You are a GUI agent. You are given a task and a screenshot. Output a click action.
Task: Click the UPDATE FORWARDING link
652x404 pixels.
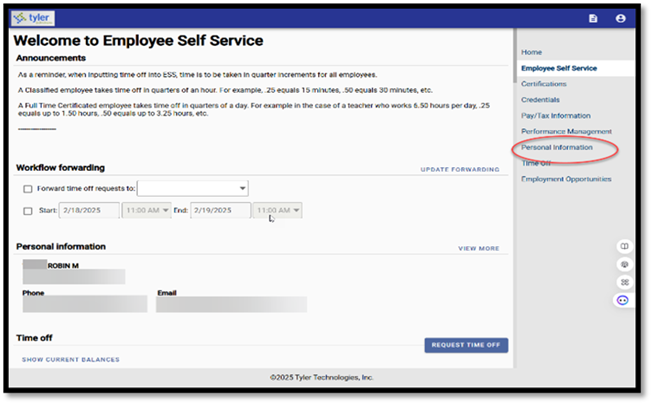tap(460, 170)
